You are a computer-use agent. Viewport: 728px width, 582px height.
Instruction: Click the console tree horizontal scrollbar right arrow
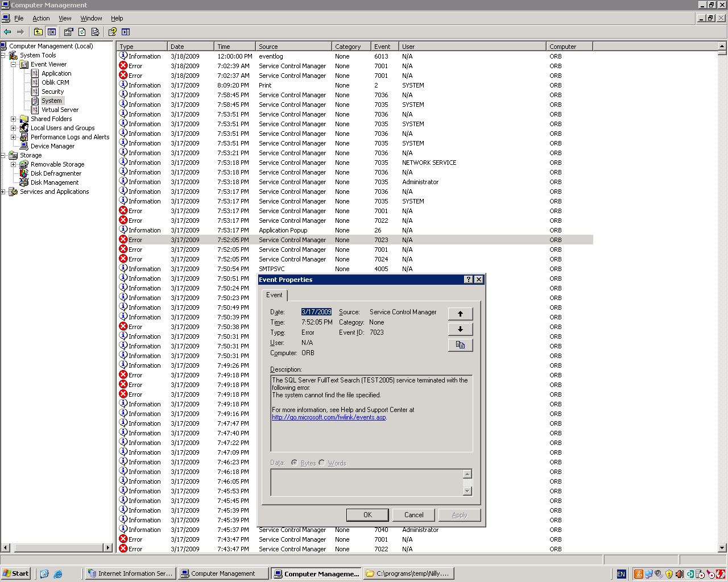click(x=107, y=548)
